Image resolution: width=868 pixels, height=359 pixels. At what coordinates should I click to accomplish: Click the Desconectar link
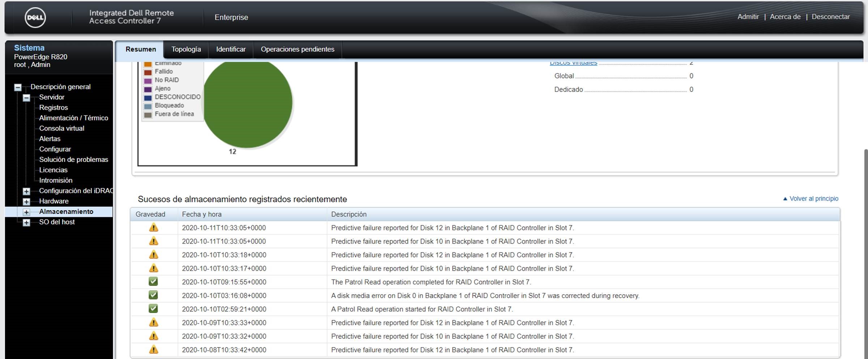point(830,17)
